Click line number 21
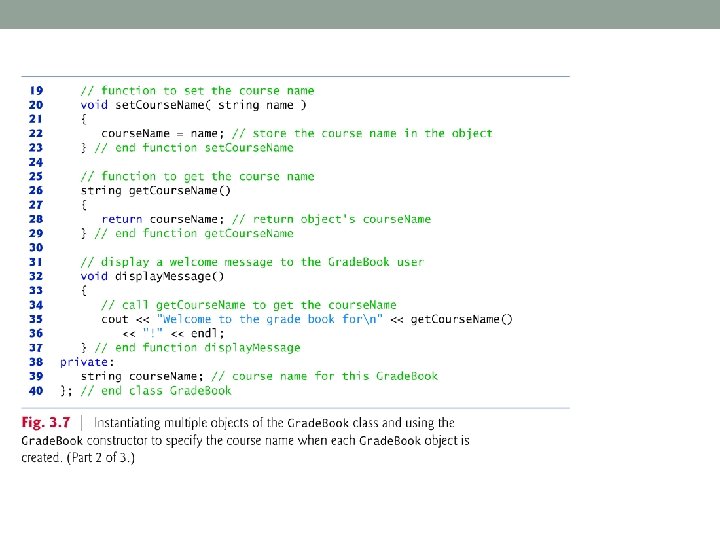720x540 pixels. tap(36, 119)
